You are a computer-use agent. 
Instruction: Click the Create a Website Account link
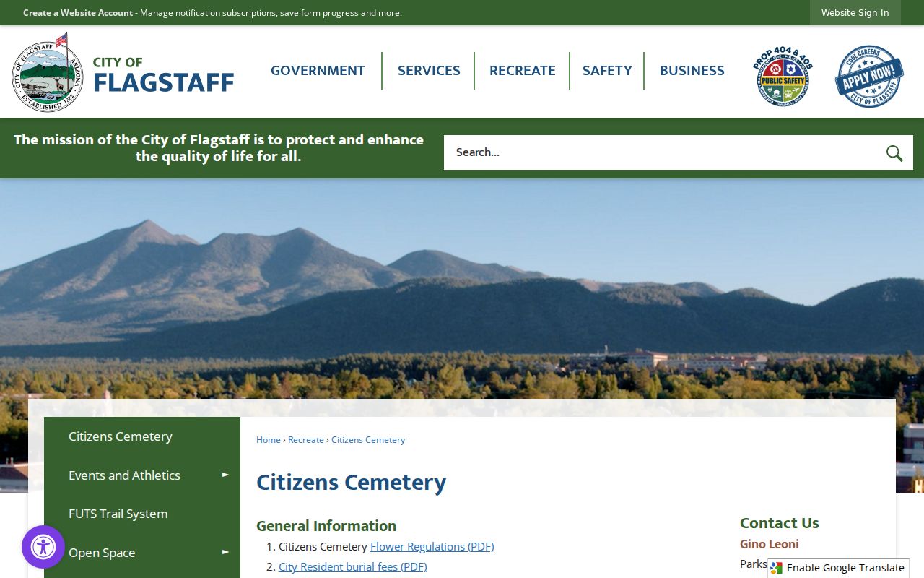click(x=78, y=13)
